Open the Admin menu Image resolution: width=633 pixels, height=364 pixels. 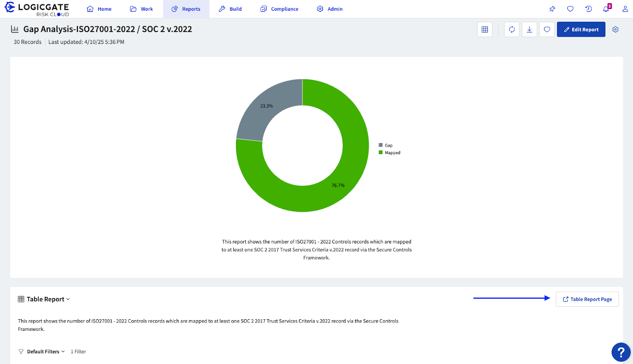[x=330, y=9]
